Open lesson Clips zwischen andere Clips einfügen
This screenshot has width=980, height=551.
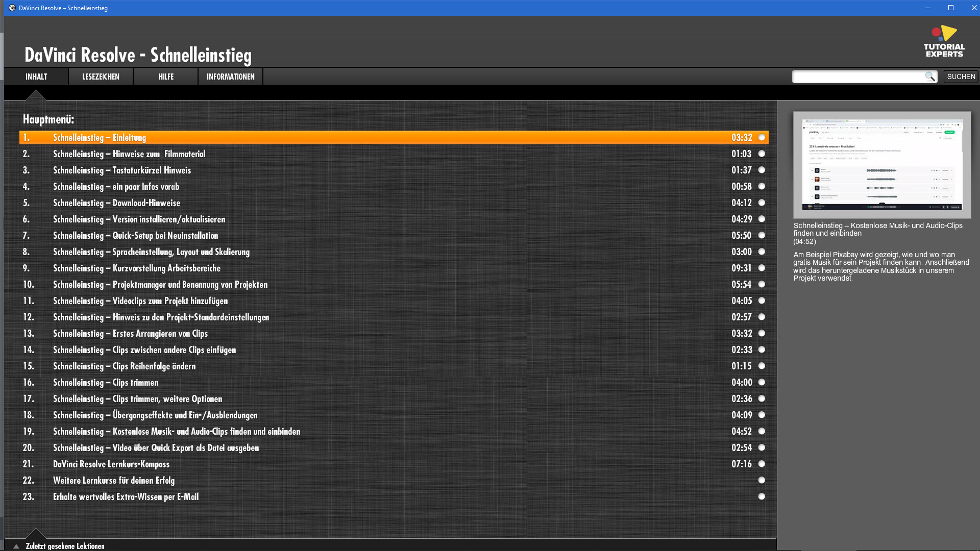394,349
